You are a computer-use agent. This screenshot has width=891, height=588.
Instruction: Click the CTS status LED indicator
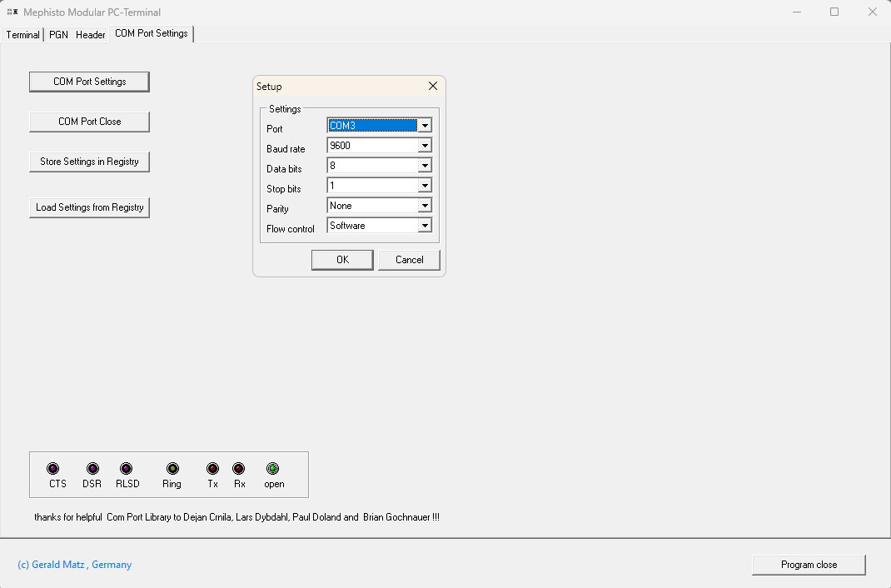[x=53, y=469]
